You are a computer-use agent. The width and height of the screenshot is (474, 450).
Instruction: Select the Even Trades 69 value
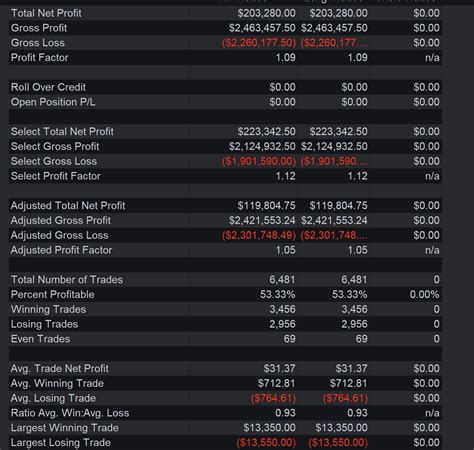click(289, 339)
